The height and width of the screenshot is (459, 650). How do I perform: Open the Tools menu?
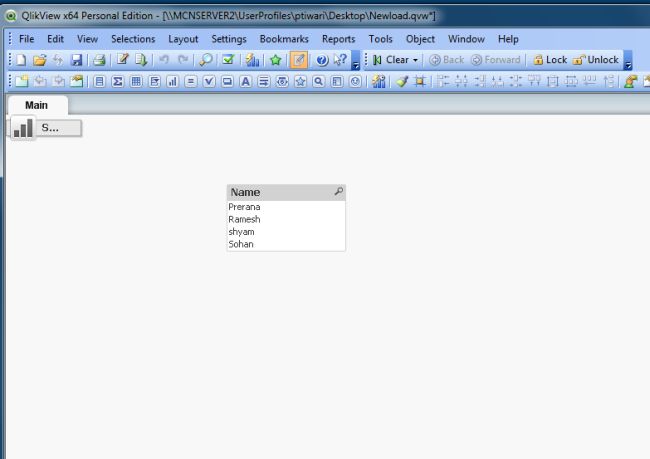pyautogui.click(x=381, y=39)
